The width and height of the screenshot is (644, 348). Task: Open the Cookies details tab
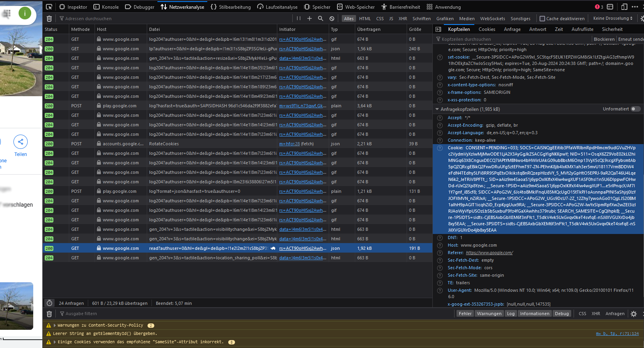(487, 29)
